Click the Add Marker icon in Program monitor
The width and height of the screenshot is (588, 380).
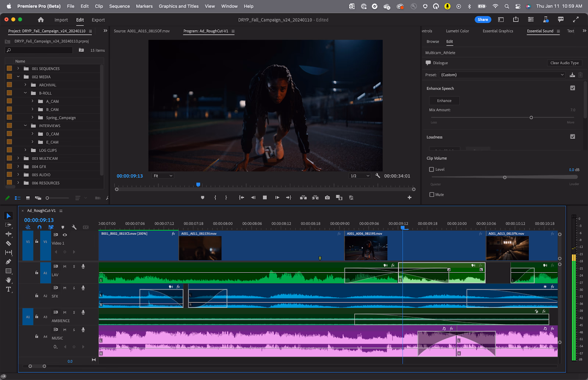click(202, 197)
